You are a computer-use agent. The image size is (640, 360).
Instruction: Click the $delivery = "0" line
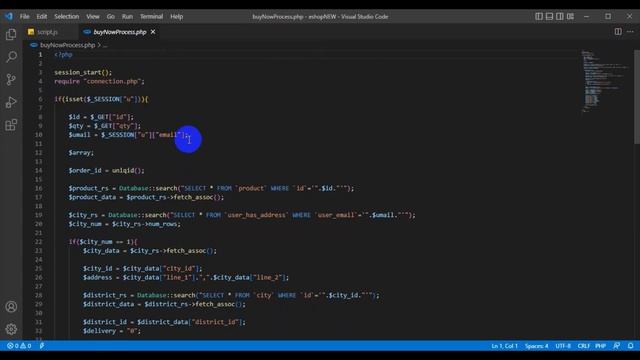tap(112, 331)
